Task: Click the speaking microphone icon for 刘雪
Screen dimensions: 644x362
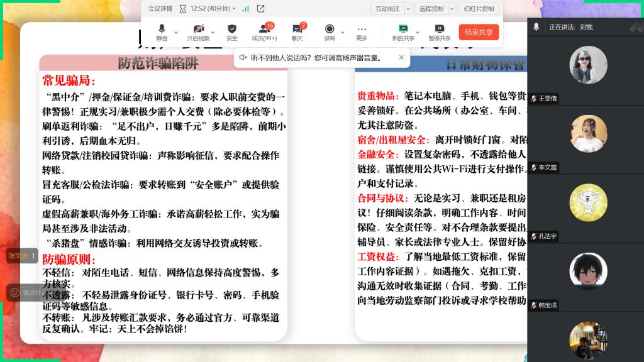Action: coord(536,27)
